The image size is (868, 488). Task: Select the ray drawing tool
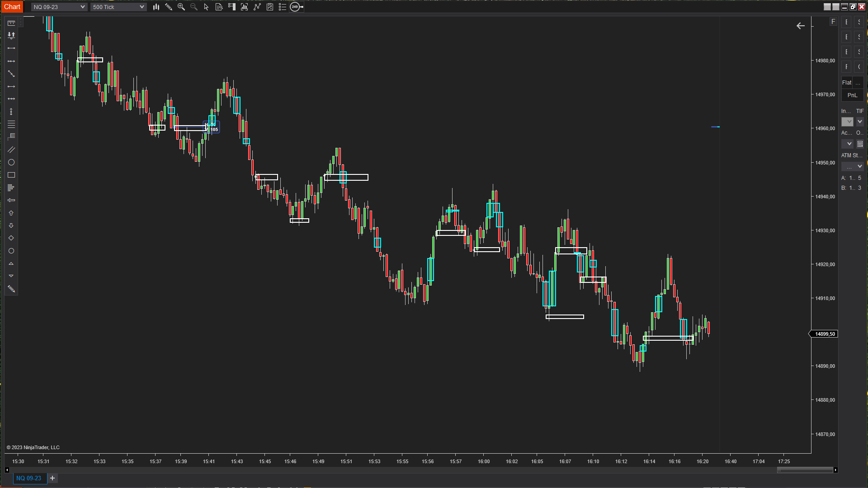(x=11, y=86)
